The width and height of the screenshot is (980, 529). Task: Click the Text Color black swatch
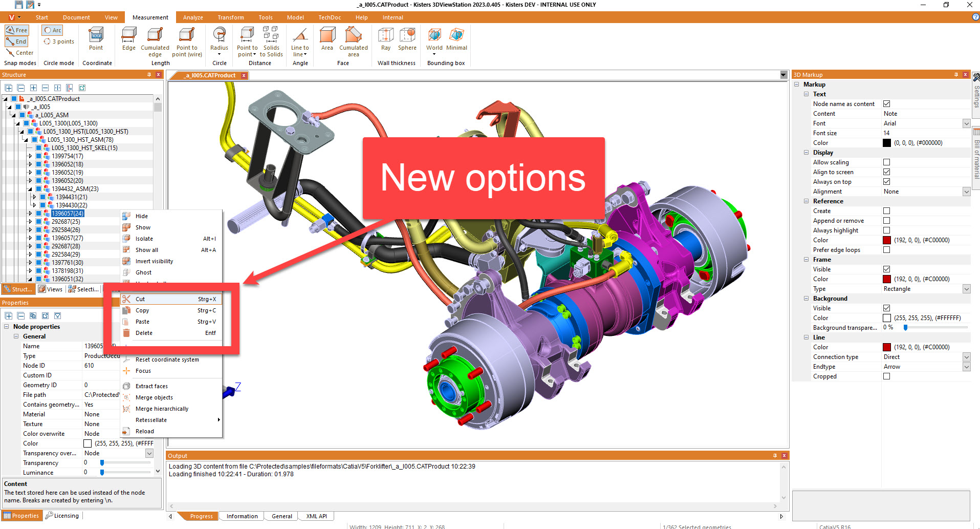(x=887, y=143)
